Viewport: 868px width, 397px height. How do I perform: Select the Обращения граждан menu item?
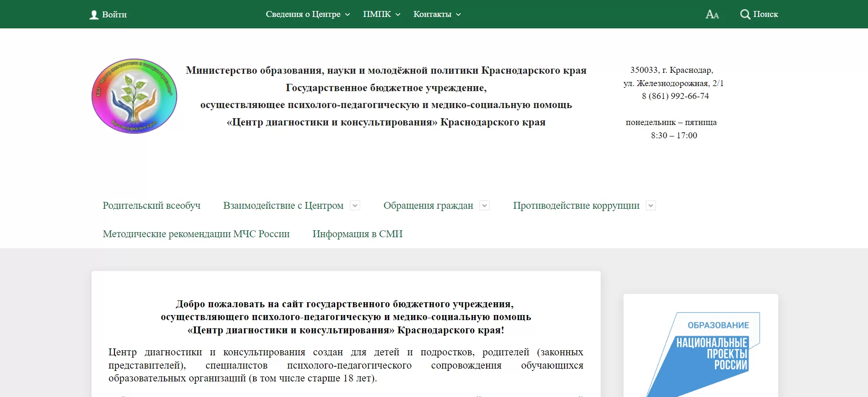pyautogui.click(x=428, y=206)
